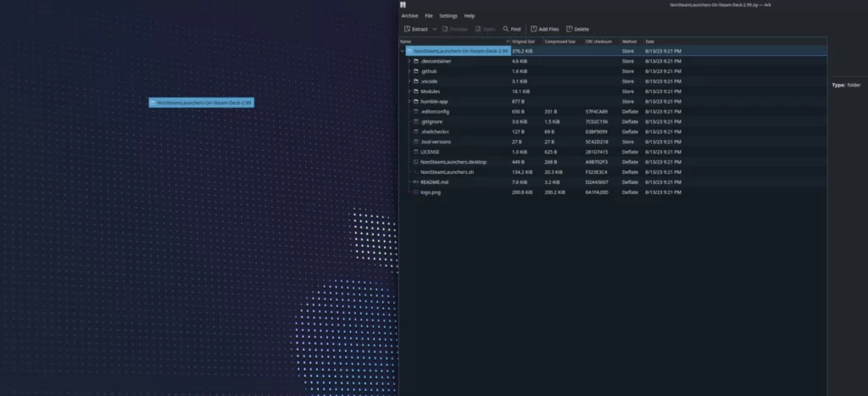Click the Delete toolbar button
This screenshot has width=868, height=396.
click(x=577, y=29)
